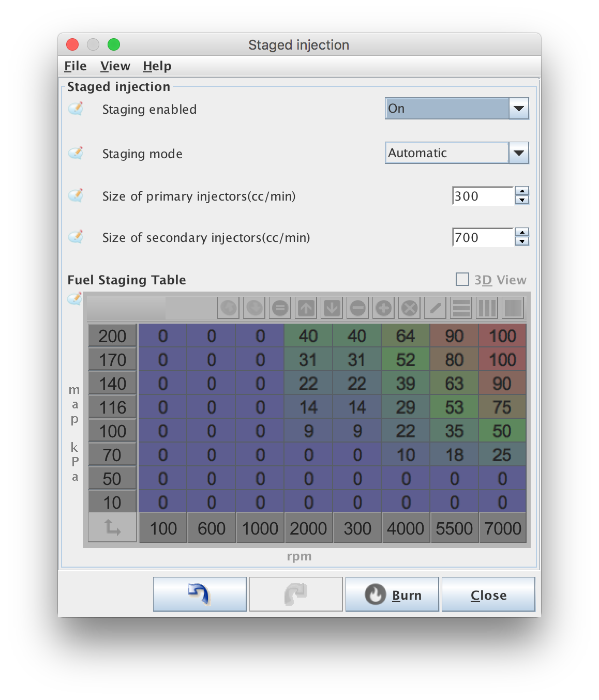Screen dimensions: 599x700
Task: Click the Close button
Action: coord(488,594)
